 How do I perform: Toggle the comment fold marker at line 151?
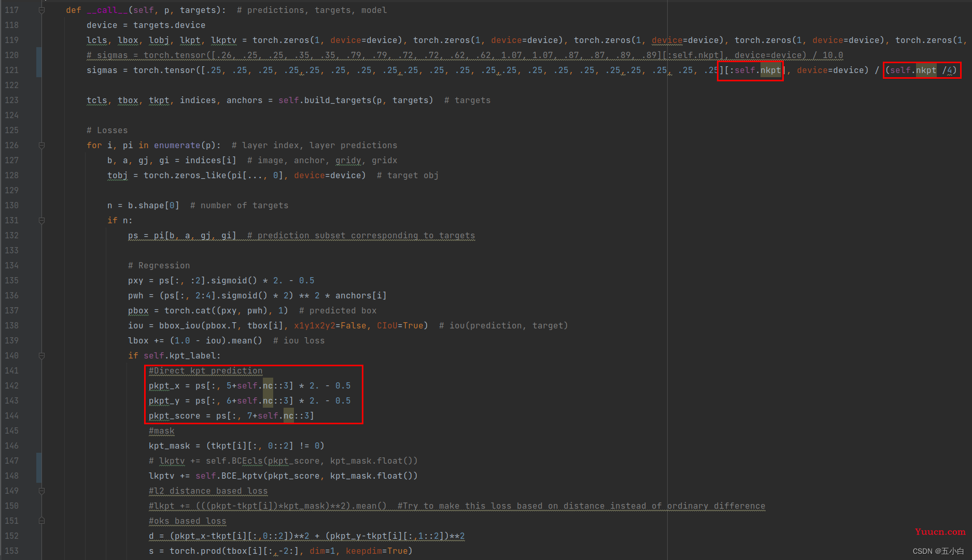click(41, 521)
